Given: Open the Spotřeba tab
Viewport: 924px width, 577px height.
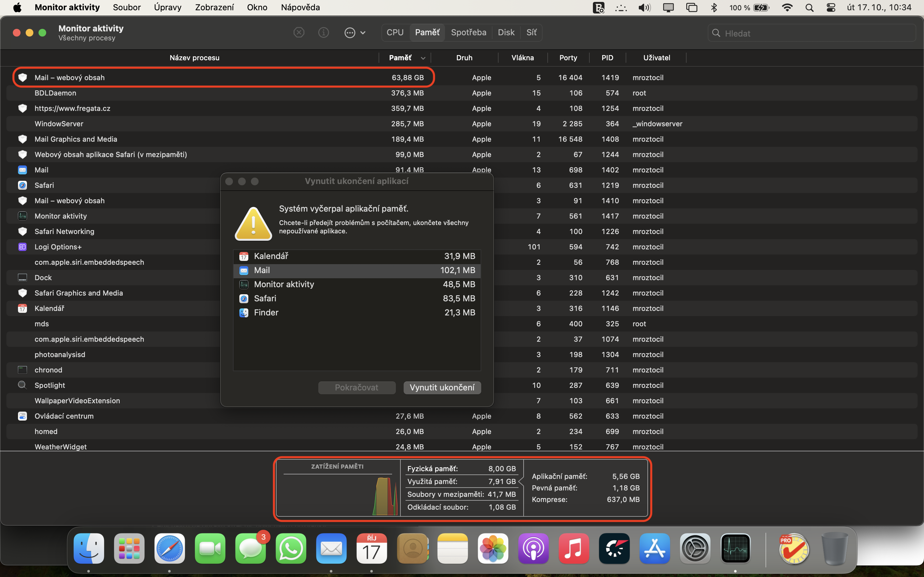Looking at the screenshot, I should pyautogui.click(x=468, y=32).
